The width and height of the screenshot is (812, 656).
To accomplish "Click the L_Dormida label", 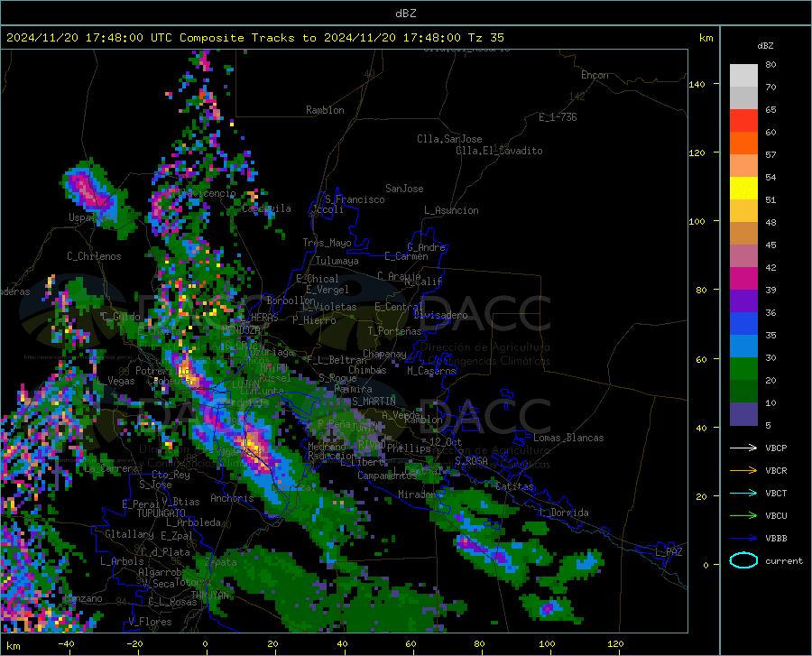I will (x=563, y=513).
